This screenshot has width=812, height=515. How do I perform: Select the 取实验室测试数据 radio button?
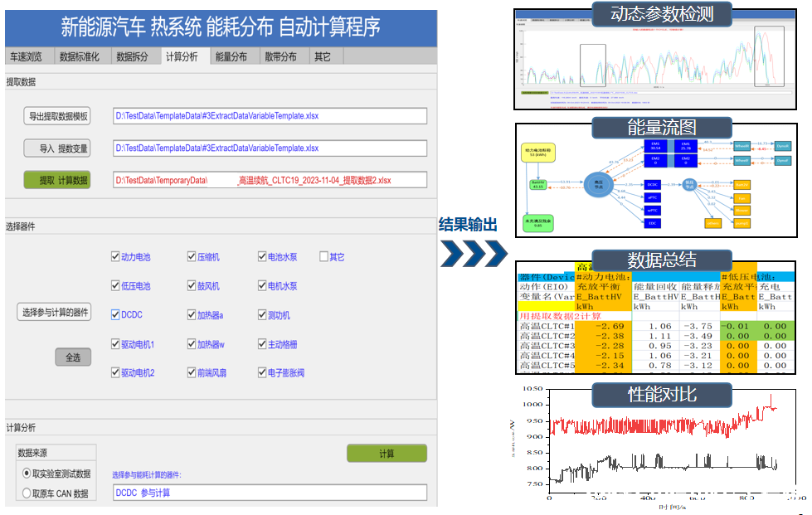[x=27, y=474]
